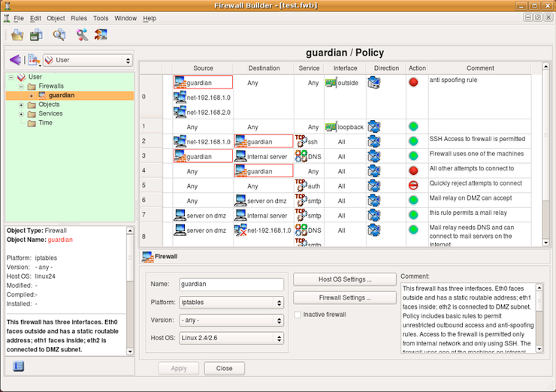556x392 pixels.
Task: Click the Firewall Settings button
Action: (x=344, y=297)
